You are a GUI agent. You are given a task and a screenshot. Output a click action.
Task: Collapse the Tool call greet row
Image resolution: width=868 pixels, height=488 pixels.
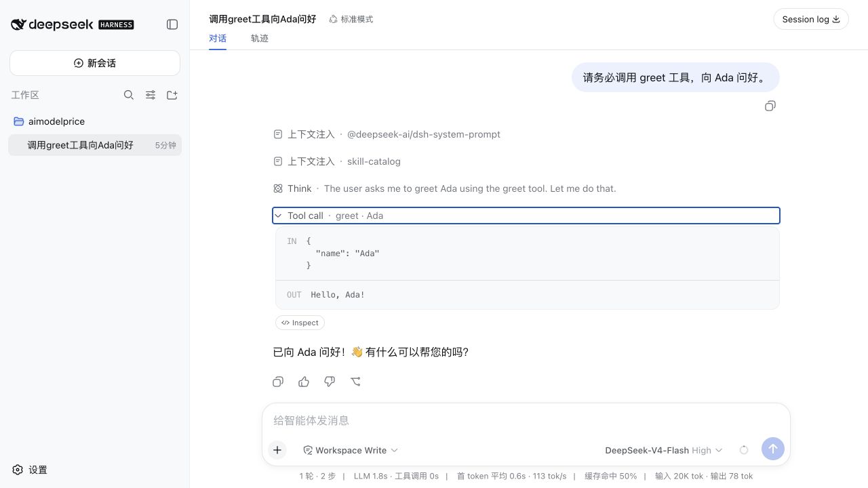pos(526,216)
